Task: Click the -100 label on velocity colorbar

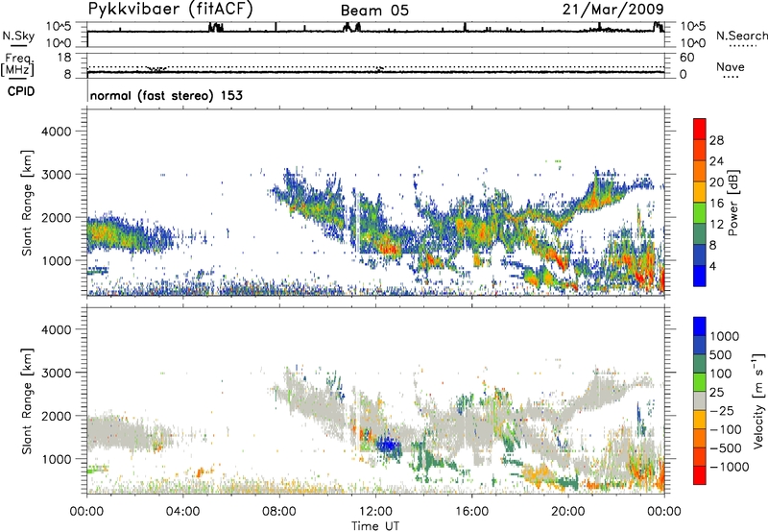Action: [x=725, y=429]
